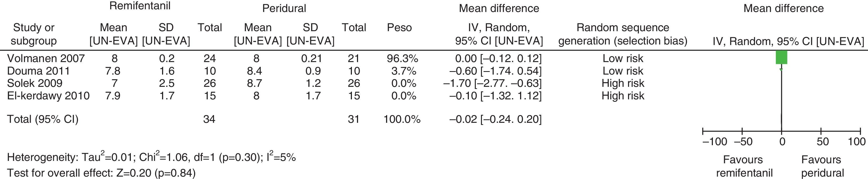Select the Peso column header
Screen dimensions: 868x179
(399, 28)
